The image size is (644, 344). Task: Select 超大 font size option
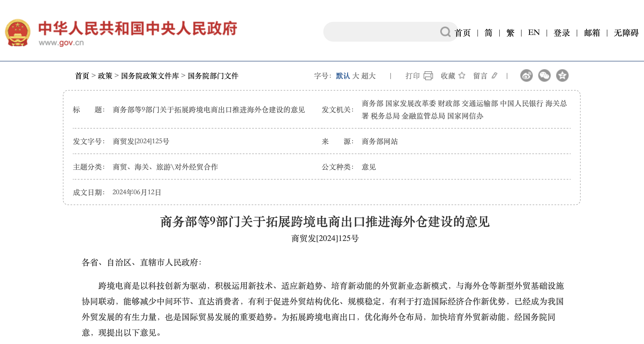369,76
